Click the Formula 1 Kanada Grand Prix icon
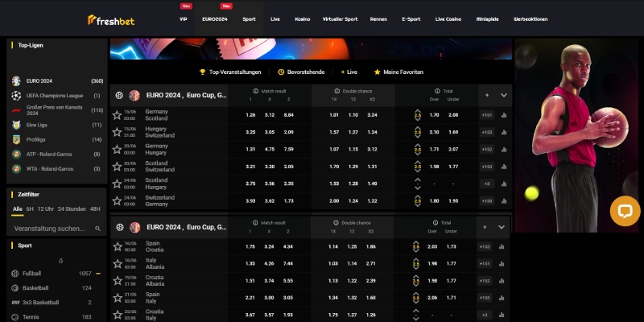The width and height of the screenshot is (644, 322). pyautogui.click(x=16, y=110)
